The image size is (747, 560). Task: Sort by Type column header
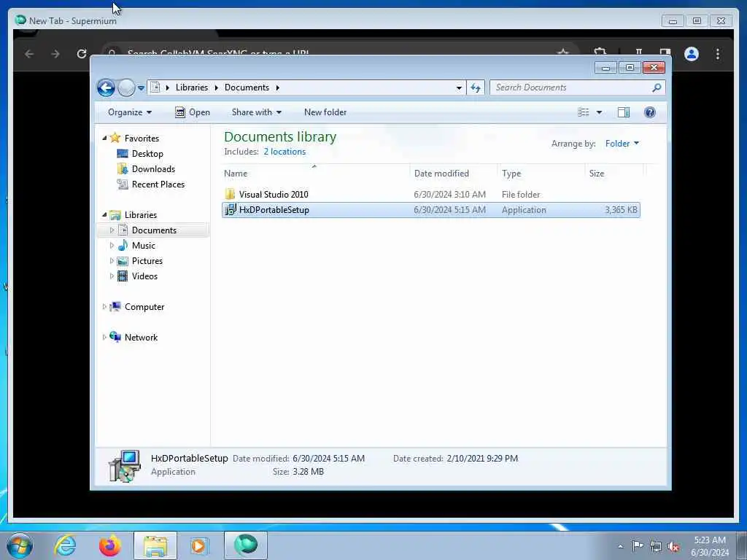541,174
